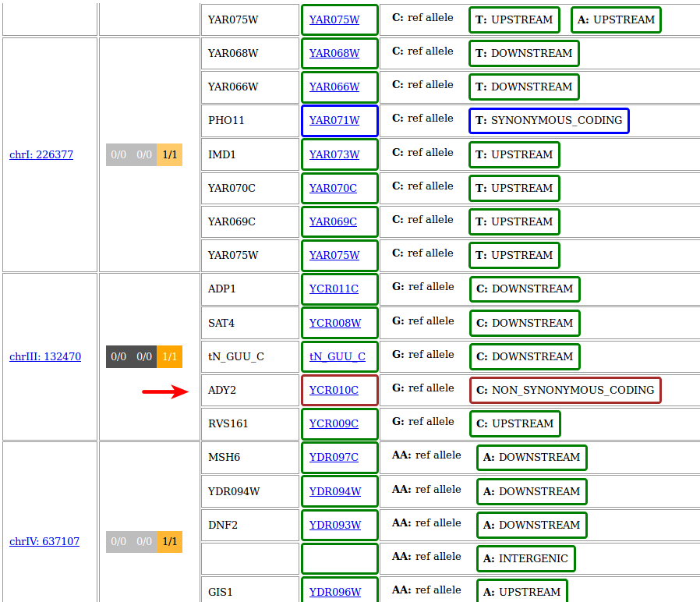700x602 pixels.
Task: Open the YCR009C link for RVS161
Action: click(x=334, y=423)
